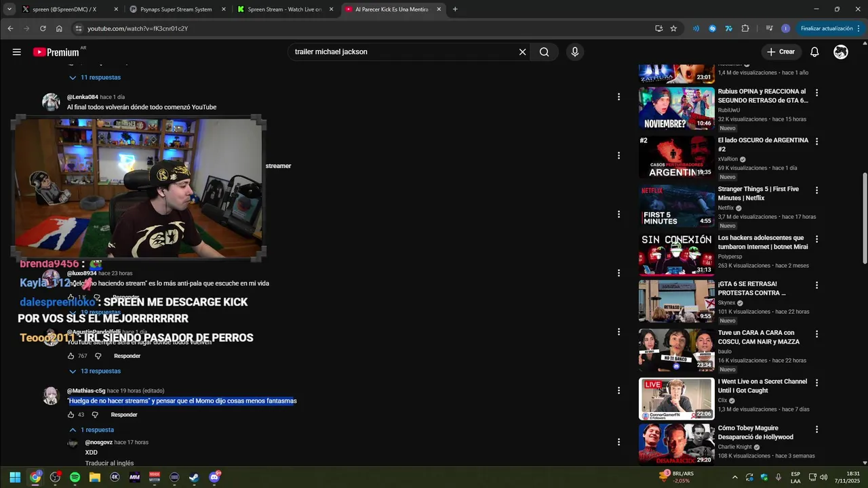Go to YouTube Premium home logo
This screenshot has width=868, height=488.
(56, 52)
